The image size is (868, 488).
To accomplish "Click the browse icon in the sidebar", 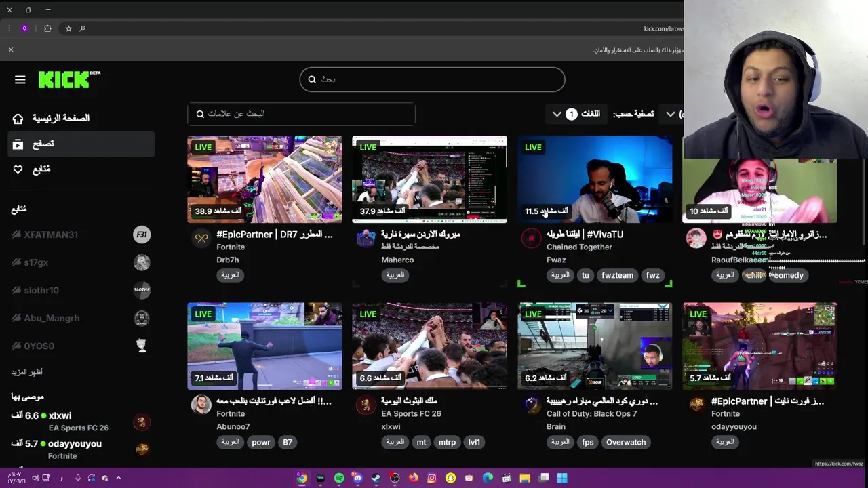I will pyautogui.click(x=18, y=144).
